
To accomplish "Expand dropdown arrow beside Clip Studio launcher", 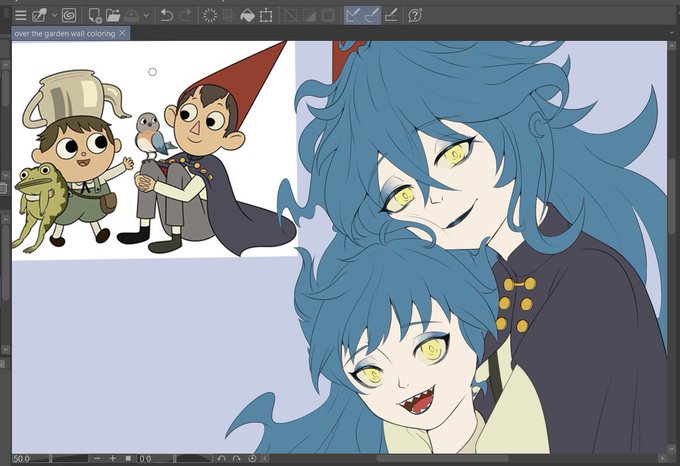I will [55, 16].
